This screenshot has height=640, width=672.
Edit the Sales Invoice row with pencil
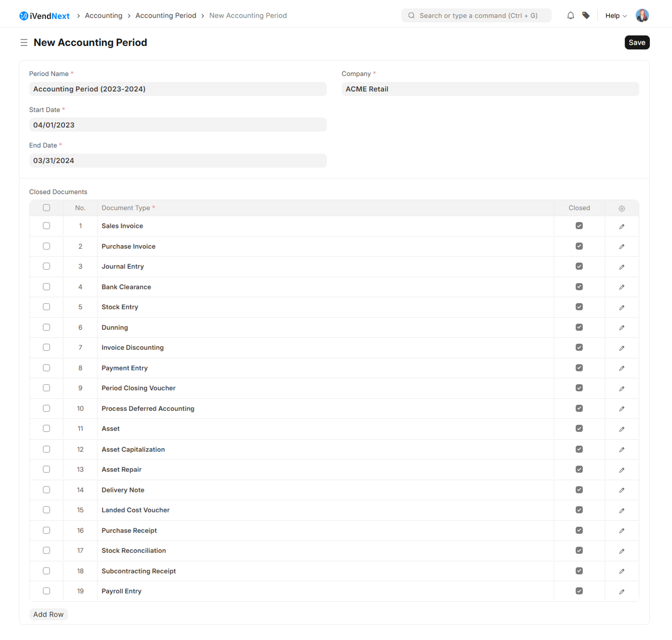pos(622,226)
